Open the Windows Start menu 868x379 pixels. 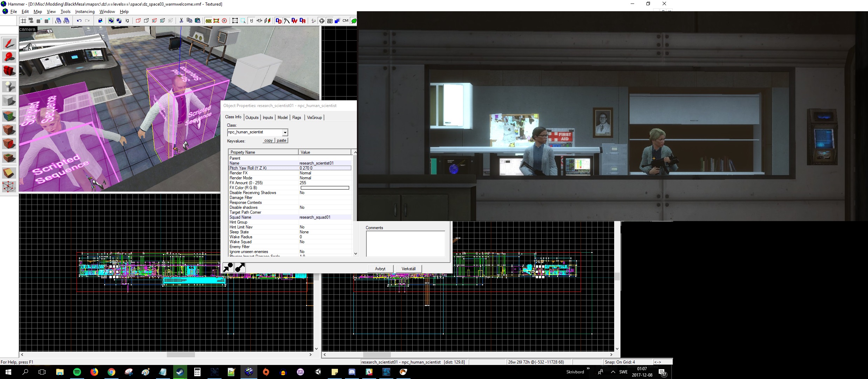click(x=8, y=372)
